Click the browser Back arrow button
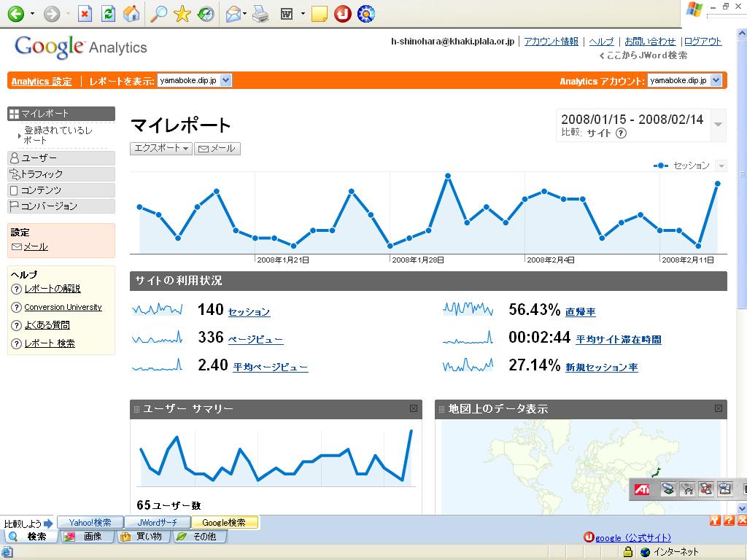The height and width of the screenshot is (560, 747). coord(16,13)
